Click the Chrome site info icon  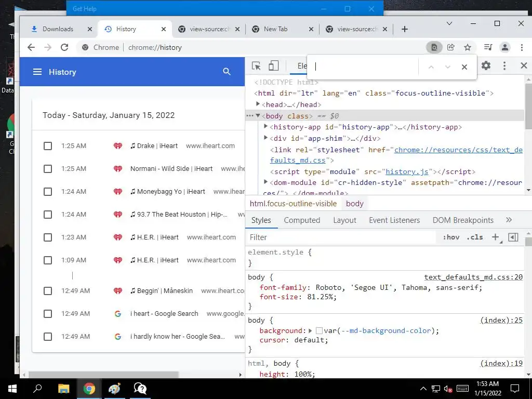85,47
